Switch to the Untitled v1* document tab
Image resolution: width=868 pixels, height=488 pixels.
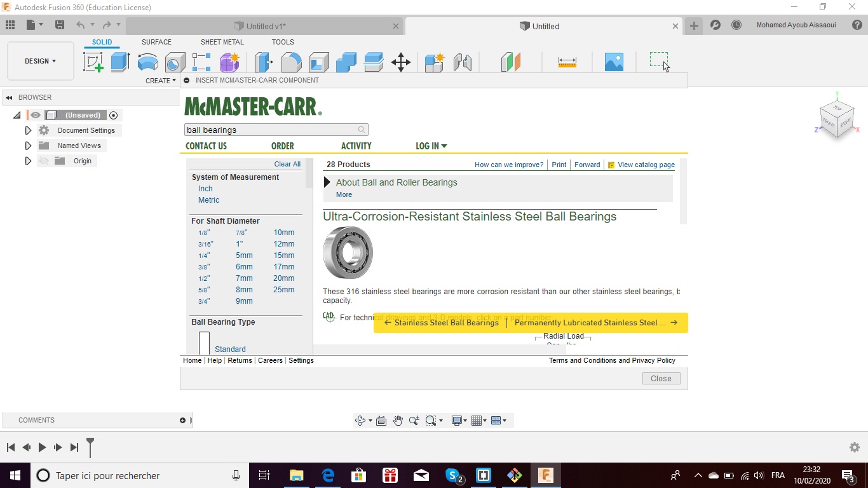point(265,26)
